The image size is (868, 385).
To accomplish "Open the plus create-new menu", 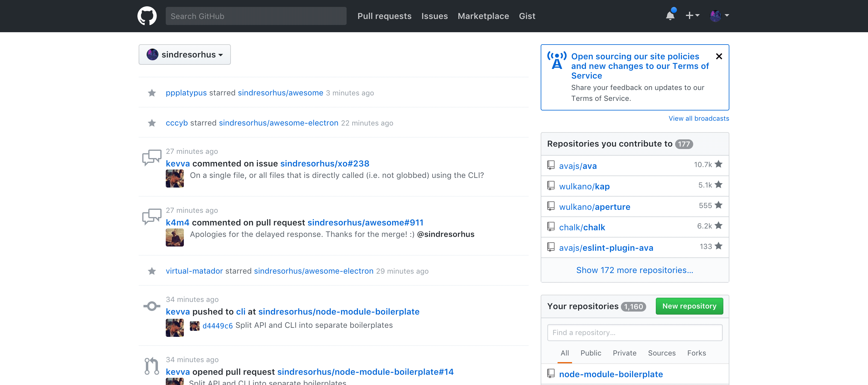I will coord(693,15).
